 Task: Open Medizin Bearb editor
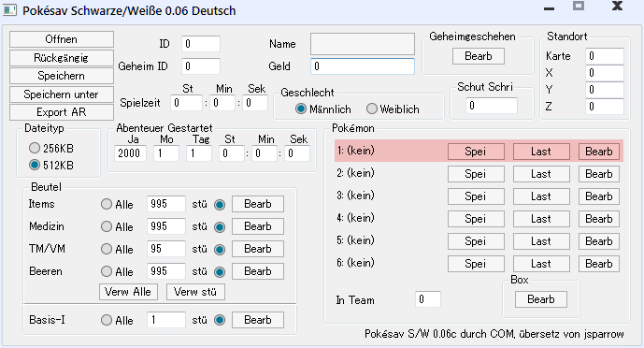258,226
